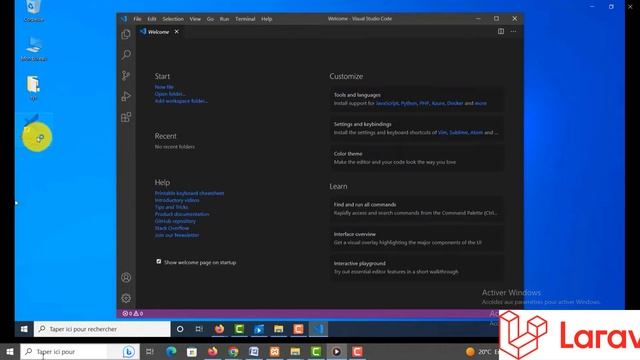The width and height of the screenshot is (640, 360).
Task: Split the editor using the Split Editor icon
Action: pos(501,31)
